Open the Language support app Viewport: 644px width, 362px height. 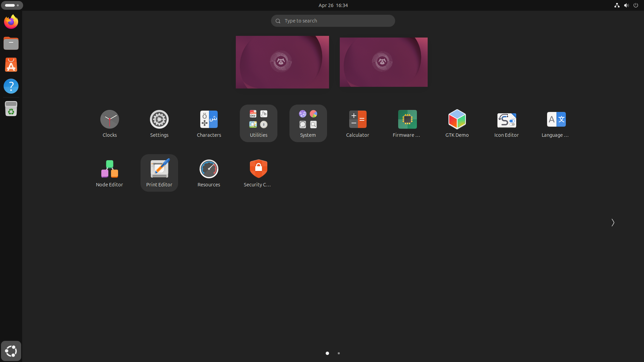pyautogui.click(x=556, y=123)
